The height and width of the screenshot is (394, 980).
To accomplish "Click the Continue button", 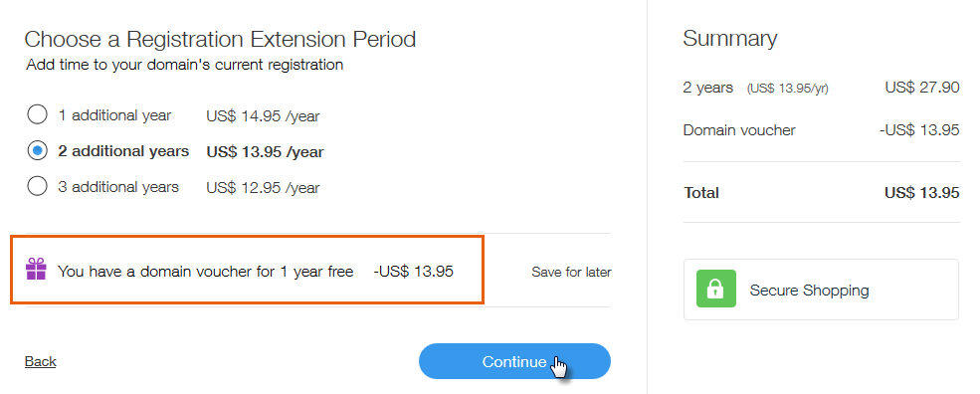I will tap(514, 361).
